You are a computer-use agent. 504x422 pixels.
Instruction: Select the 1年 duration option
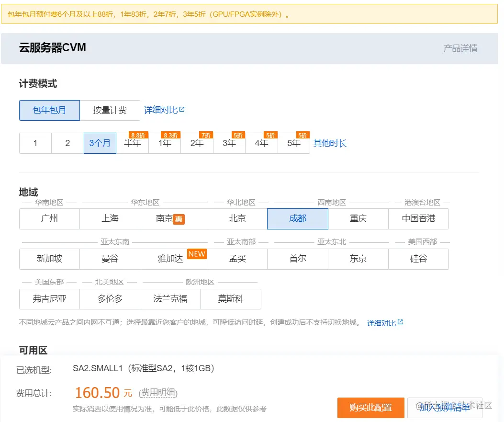[x=164, y=143]
